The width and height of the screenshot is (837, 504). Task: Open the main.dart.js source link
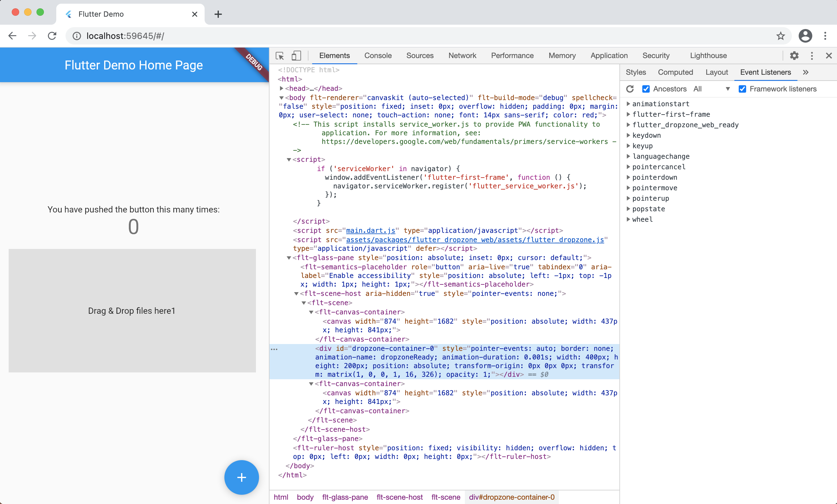tap(370, 230)
